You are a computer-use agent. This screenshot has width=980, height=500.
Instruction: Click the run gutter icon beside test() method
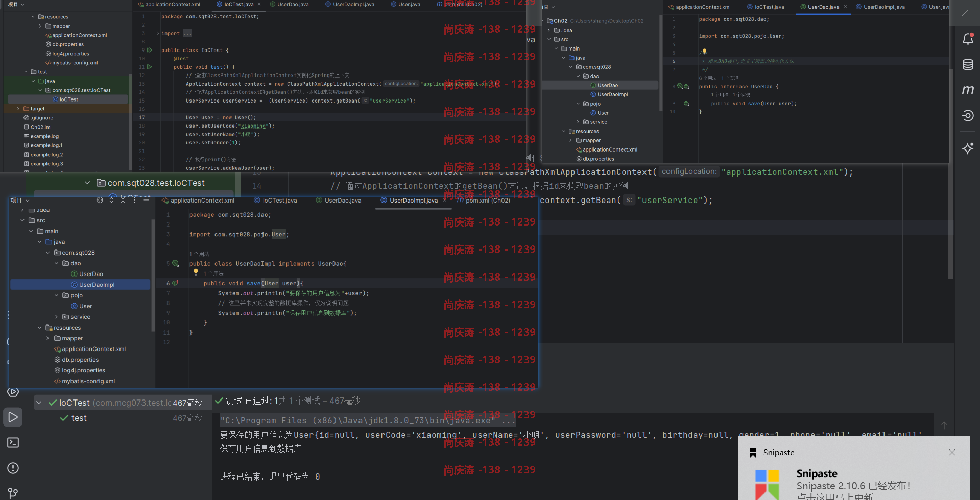pyautogui.click(x=150, y=67)
